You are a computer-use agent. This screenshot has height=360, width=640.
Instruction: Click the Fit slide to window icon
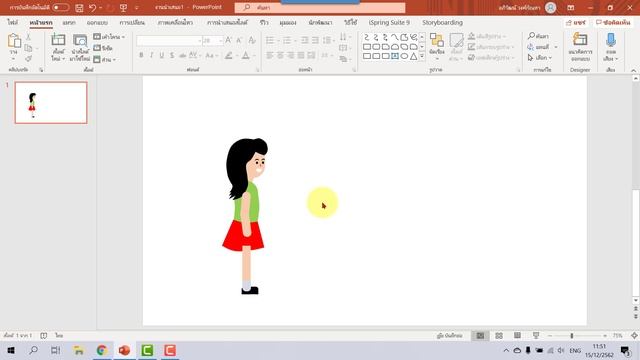pos(634,336)
